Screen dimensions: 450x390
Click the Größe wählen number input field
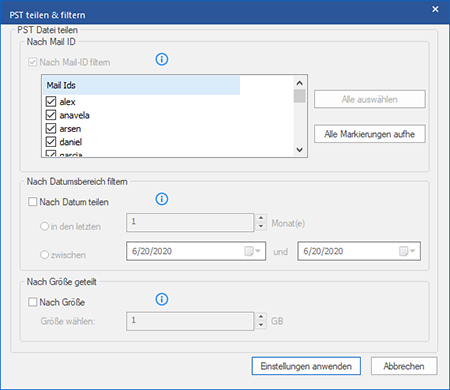(x=190, y=321)
